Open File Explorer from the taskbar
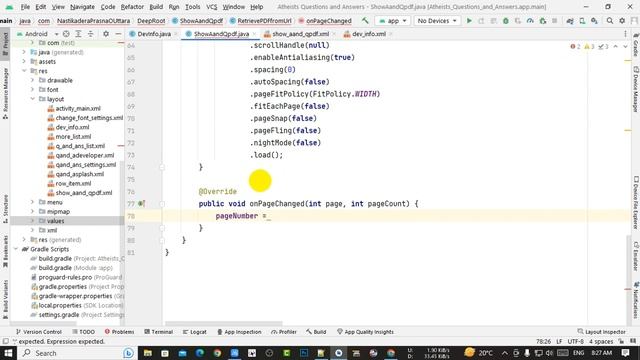 (147, 353)
